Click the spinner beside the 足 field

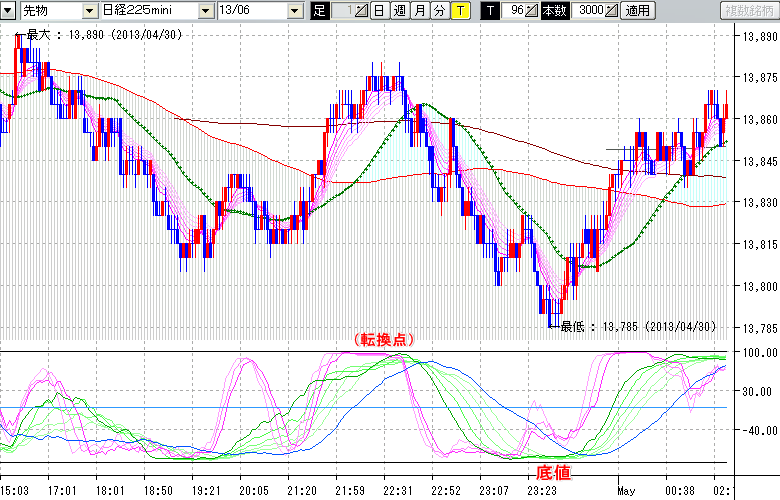tap(360, 11)
